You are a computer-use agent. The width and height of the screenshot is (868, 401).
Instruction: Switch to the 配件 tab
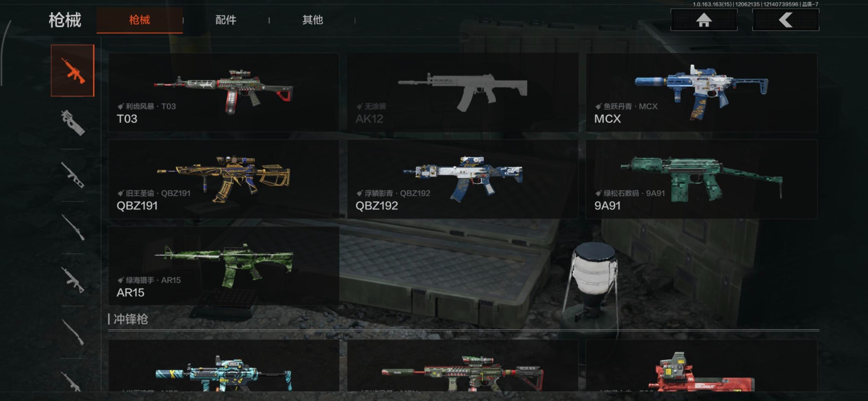coord(226,20)
